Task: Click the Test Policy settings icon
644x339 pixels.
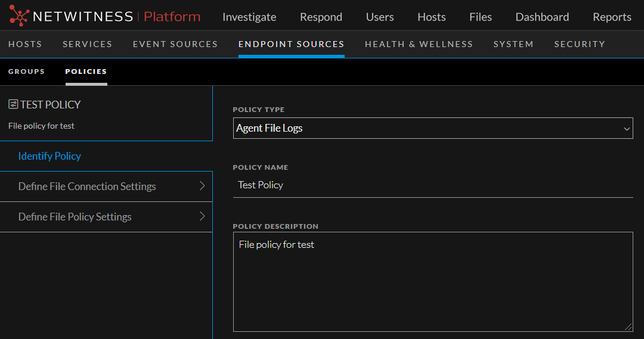Action: (13, 104)
